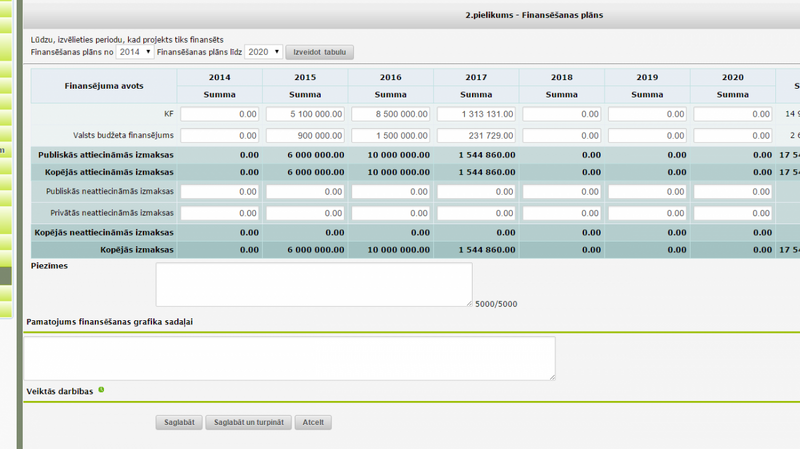The height and width of the screenshot is (449, 800).
Task: Click inside the Piezīmes text area
Action: tap(314, 285)
